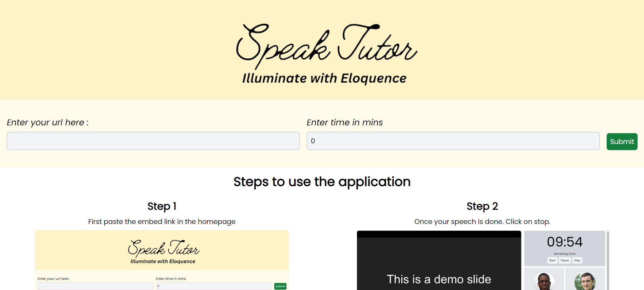Click the time in mins input field
Viewport: 644px width, 290px height.
click(x=453, y=141)
